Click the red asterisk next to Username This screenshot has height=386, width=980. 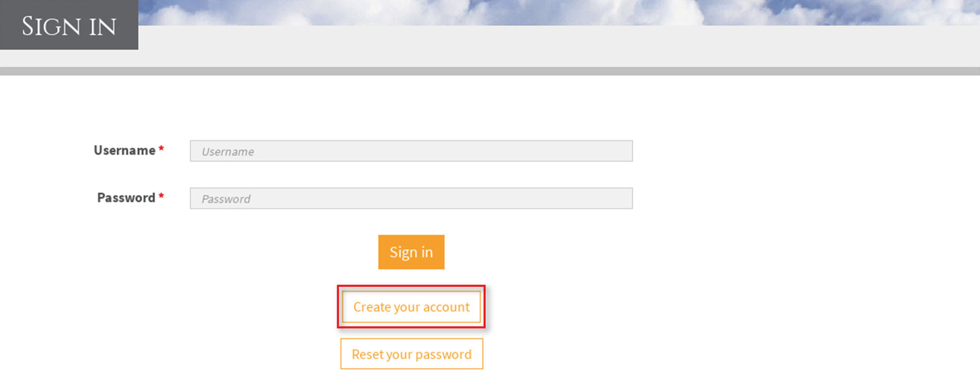pos(161,149)
